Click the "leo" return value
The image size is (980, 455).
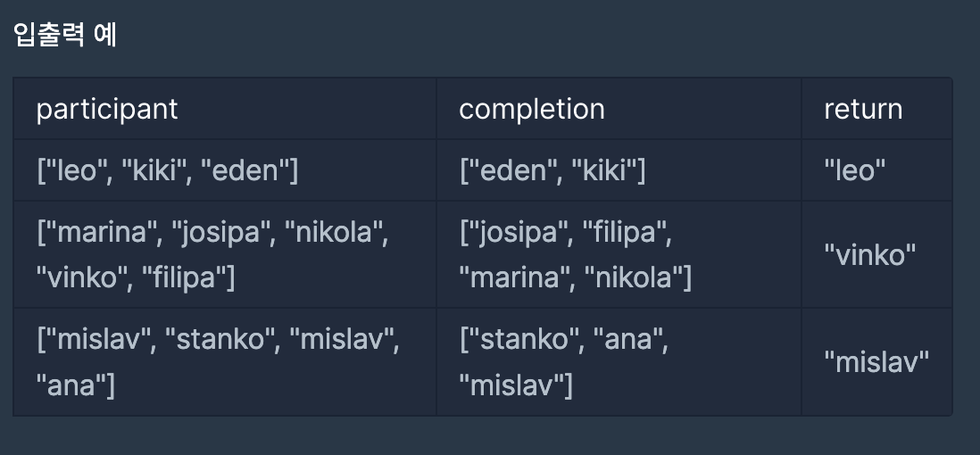pyautogui.click(x=854, y=170)
